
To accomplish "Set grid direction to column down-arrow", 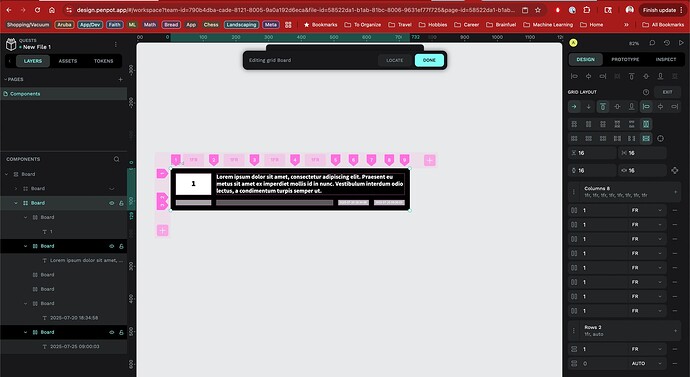I will (588, 106).
